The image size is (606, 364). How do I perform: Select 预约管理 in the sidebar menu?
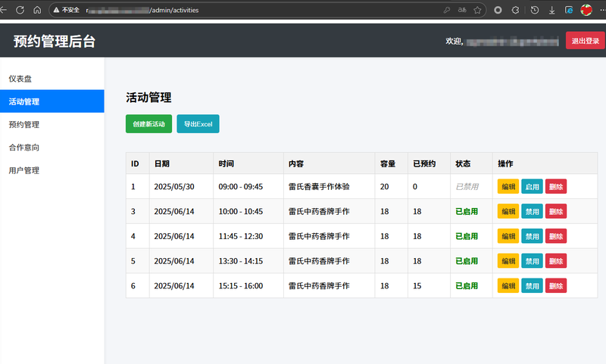[x=23, y=124]
